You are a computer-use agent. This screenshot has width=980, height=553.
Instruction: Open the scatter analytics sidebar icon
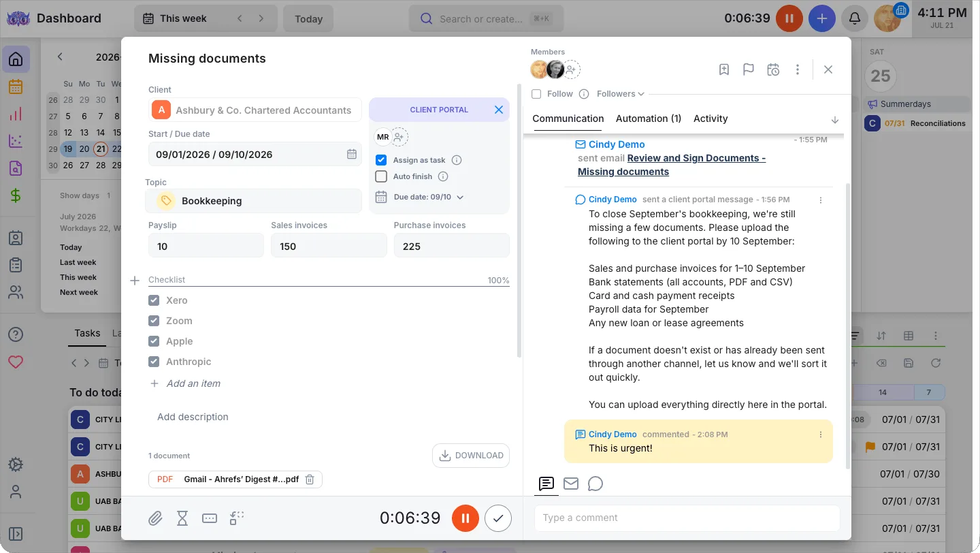pyautogui.click(x=16, y=141)
